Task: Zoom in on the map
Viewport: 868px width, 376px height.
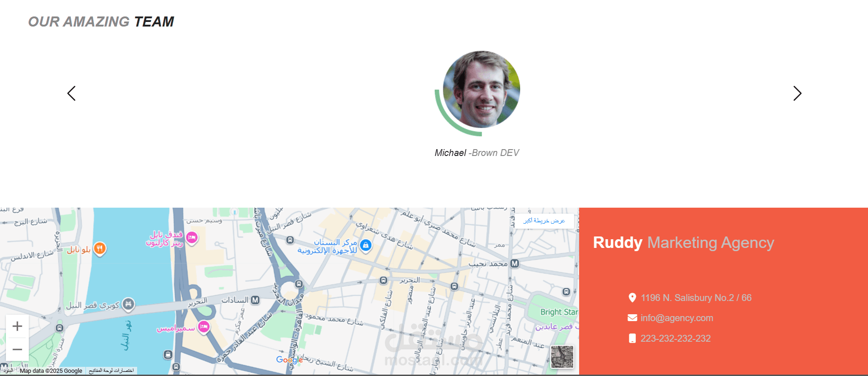Action: tap(17, 326)
